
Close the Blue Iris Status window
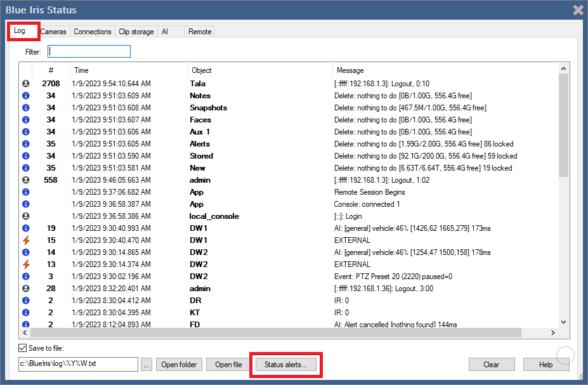click(x=578, y=10)
